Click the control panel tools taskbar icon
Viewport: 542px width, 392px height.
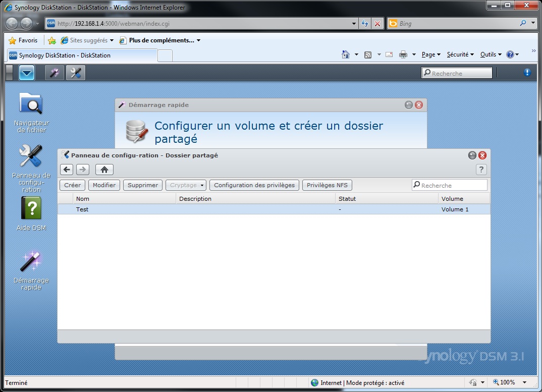(76, 73)
